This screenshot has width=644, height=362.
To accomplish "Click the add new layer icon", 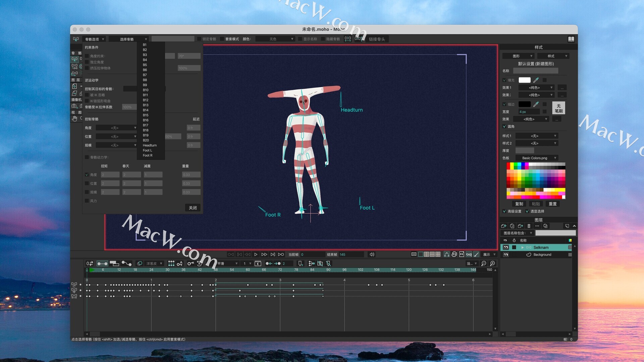I will (504, 226).
